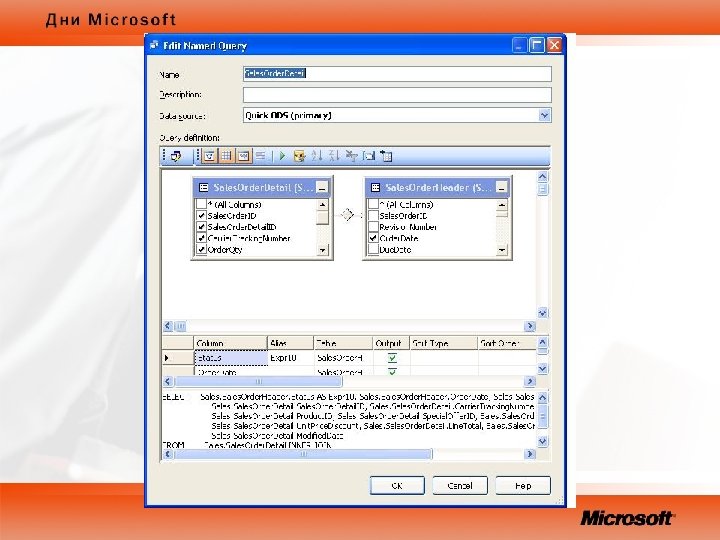This screenshot has height=540, width=720.
Task: Click diagram pane horizontal scroll-right arrow
Action: (529, 326)
